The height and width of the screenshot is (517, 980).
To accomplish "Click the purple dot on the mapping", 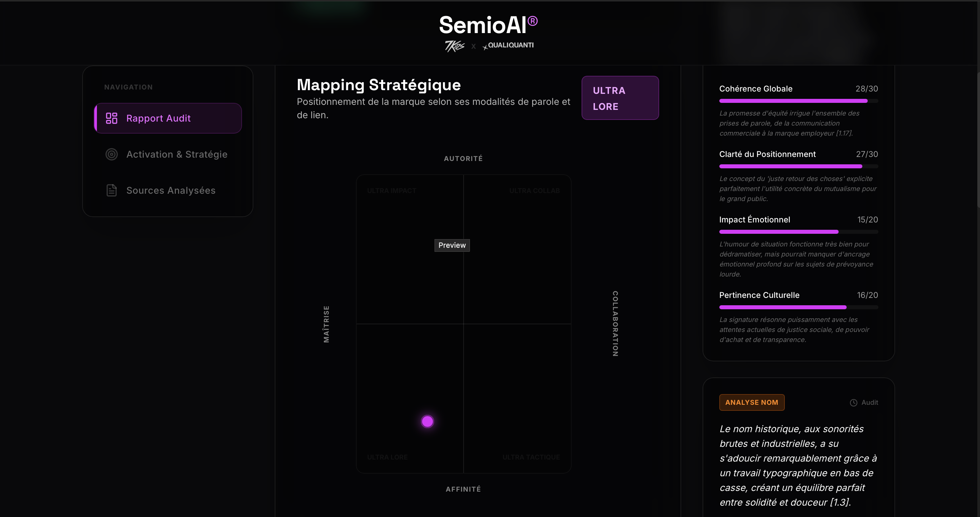I will click(427, 421).
